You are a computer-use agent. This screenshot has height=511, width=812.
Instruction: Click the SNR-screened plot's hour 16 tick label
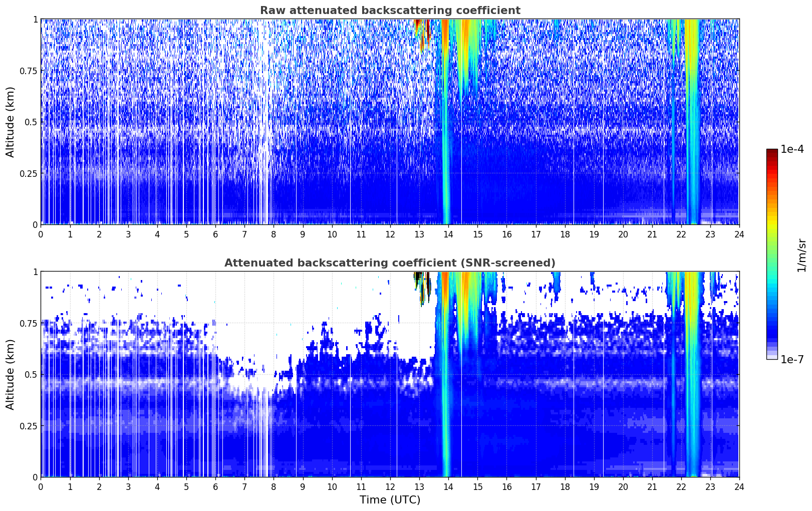pyautogui.click(x=506, y=486)
